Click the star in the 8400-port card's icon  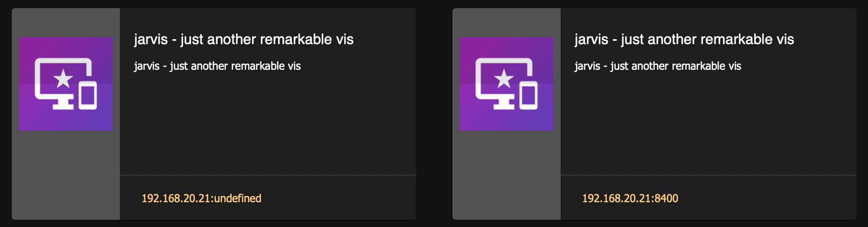pos(504,79)
